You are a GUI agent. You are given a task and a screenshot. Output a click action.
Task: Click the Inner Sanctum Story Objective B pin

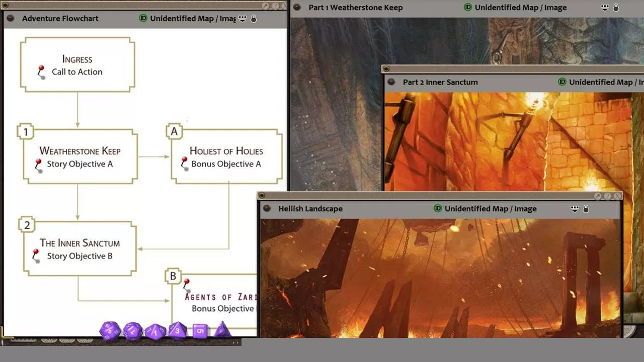(36, 255)
